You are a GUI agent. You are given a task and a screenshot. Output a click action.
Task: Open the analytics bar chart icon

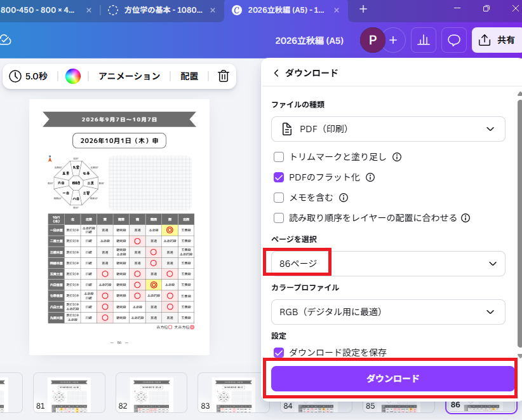(x=424, y=40)
